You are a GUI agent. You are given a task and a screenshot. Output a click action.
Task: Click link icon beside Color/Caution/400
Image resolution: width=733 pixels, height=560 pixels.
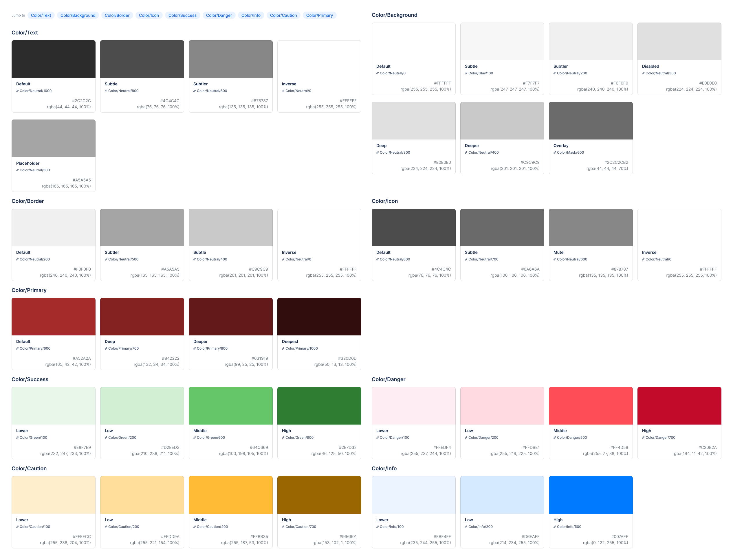(195, 527)
